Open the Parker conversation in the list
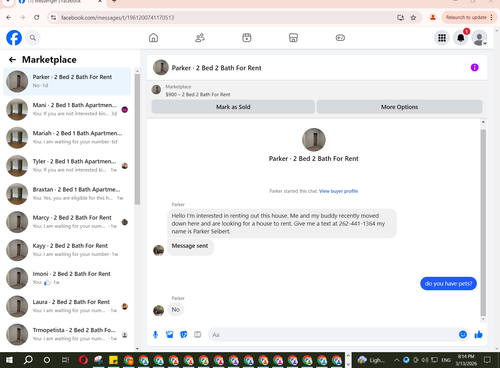500x368 pixels. pyautogui.click(x=67, y=81)
